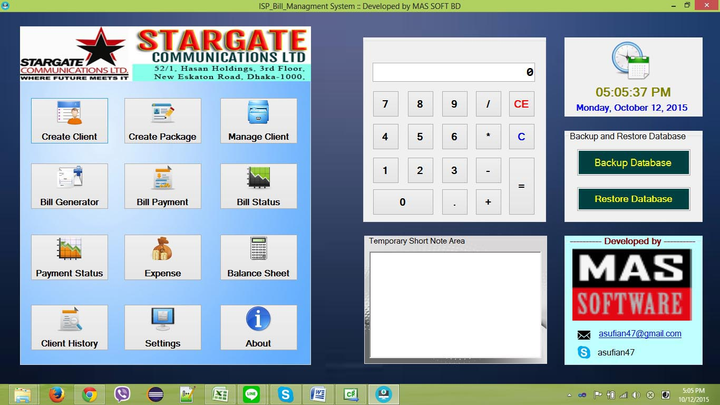Click the calculator equals key
Screen dimensions: 720x405
pos(521,186)
